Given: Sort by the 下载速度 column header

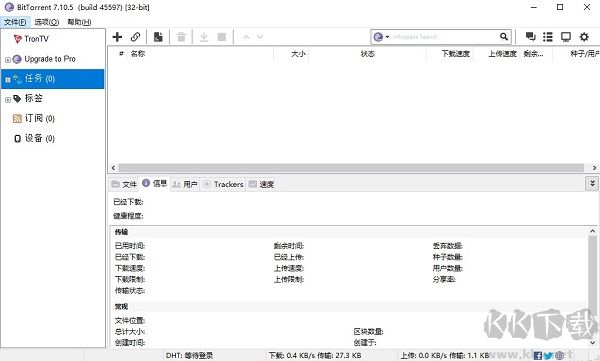Looking at the screenshot, I should pyautogui.click(x=455, y=54).
